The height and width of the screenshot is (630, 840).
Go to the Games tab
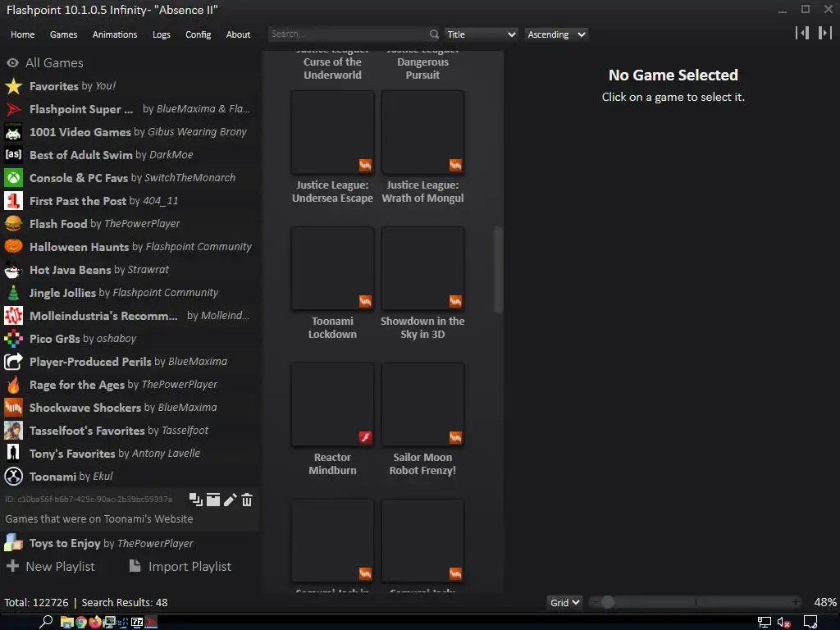click(63, 34)
